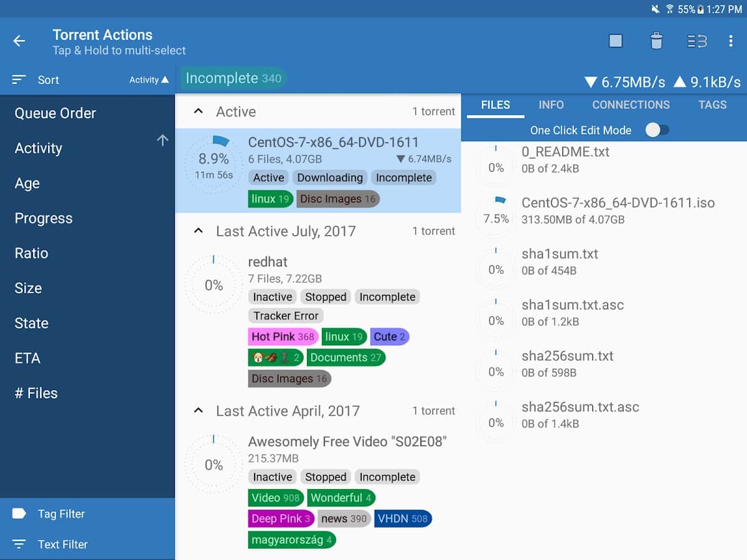Image resolution: width=747 pixels, height=560 pixels.
Task: Click the Sort lines icon
Action: click(19, 80)
